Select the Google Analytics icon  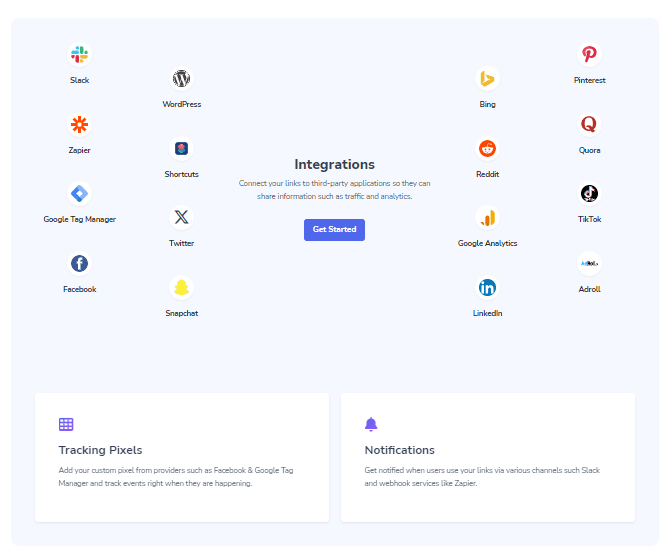pos(487,217)
